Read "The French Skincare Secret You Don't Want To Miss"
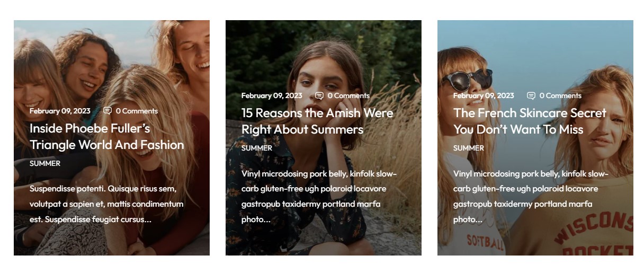 tap(530, 121)
